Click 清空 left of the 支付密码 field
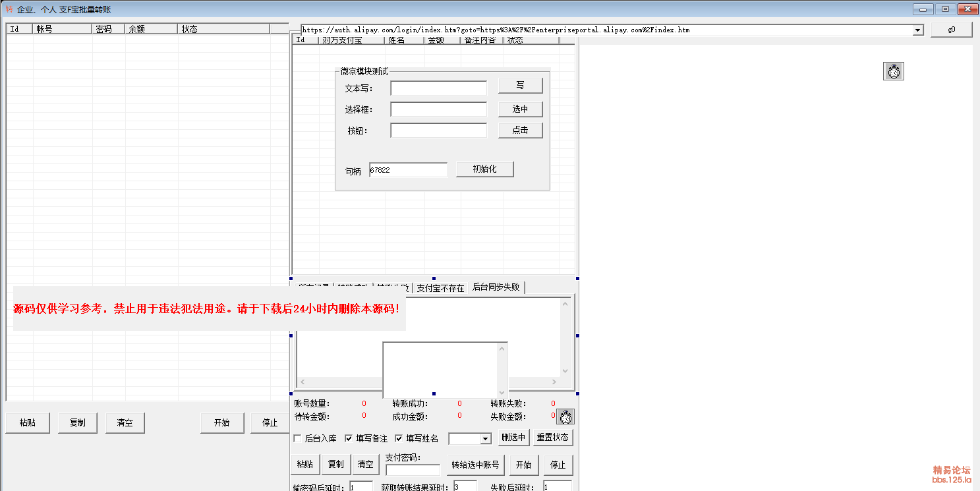 point(366,465)
